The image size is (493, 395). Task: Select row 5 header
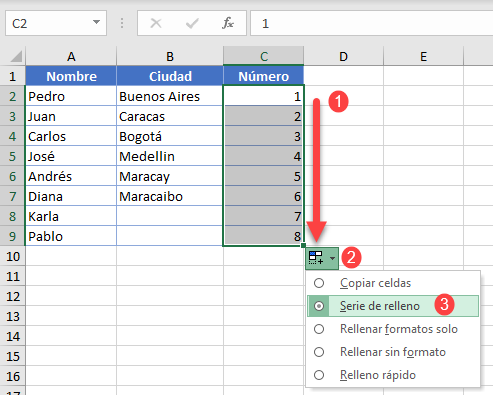point(13,156)
